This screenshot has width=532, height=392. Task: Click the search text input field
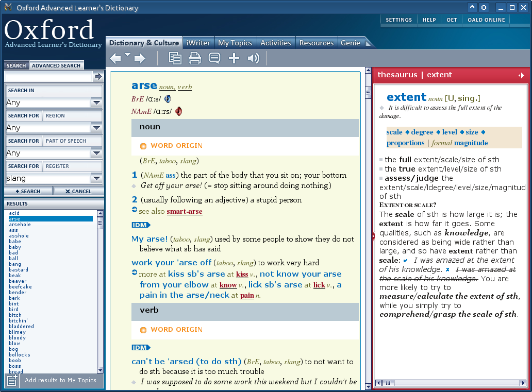(48, 77)
